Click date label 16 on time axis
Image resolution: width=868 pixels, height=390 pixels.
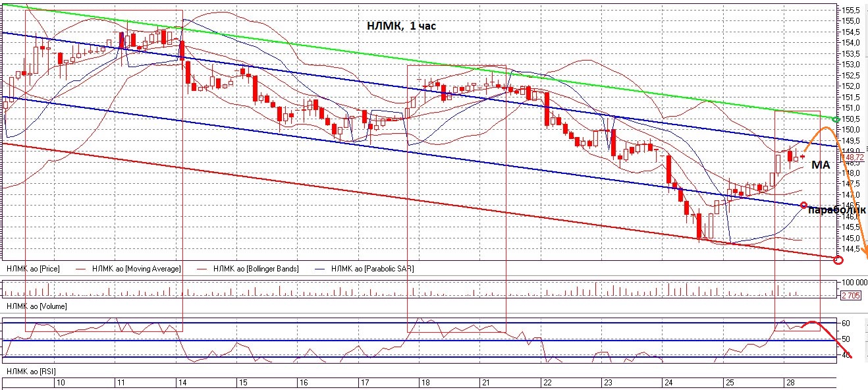304,382
